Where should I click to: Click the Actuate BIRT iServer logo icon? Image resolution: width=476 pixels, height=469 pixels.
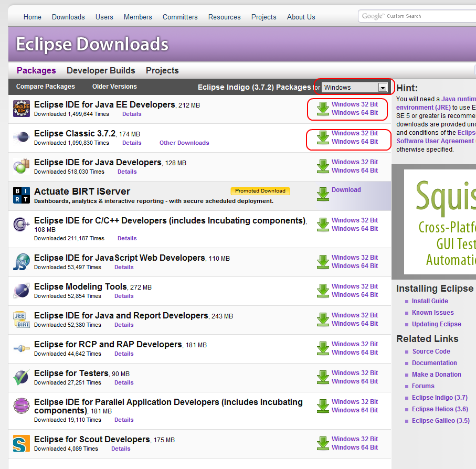coord(21,195)
